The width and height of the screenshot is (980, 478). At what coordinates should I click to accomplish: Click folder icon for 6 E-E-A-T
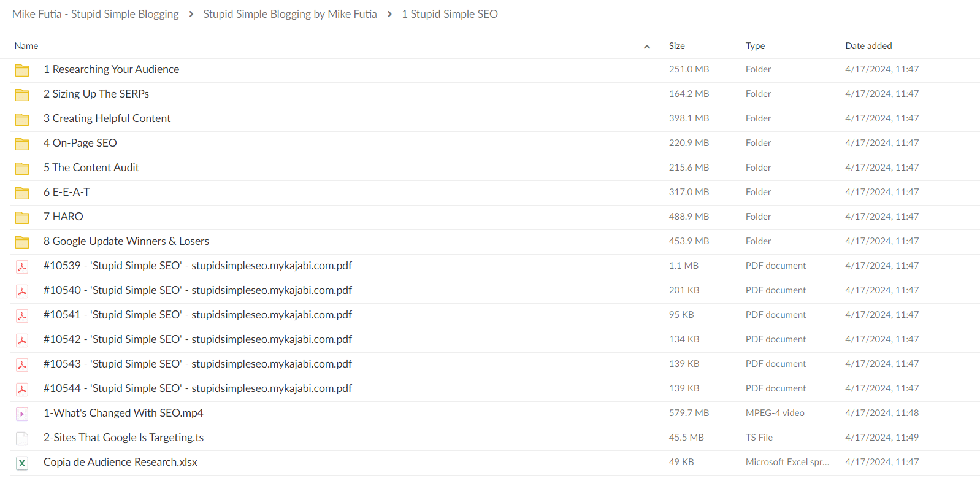tap(22, 193)
